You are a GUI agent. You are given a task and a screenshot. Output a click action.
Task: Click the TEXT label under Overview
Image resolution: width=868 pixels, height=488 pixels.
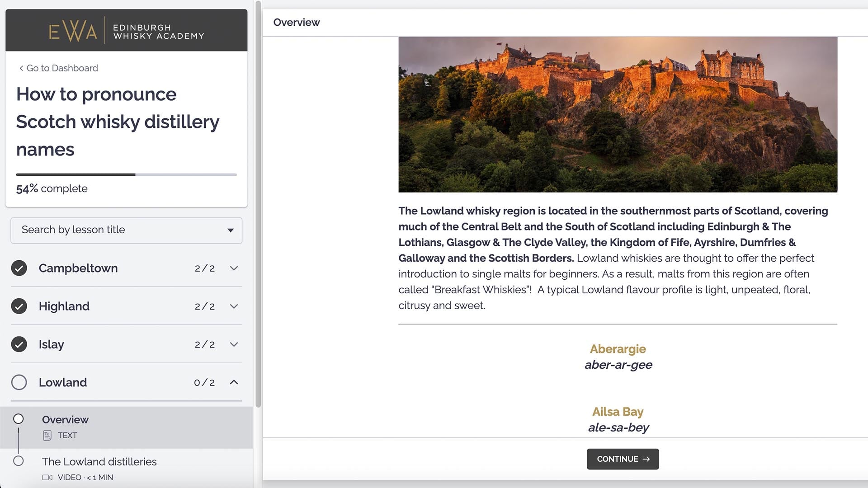(x=67, y=436)
